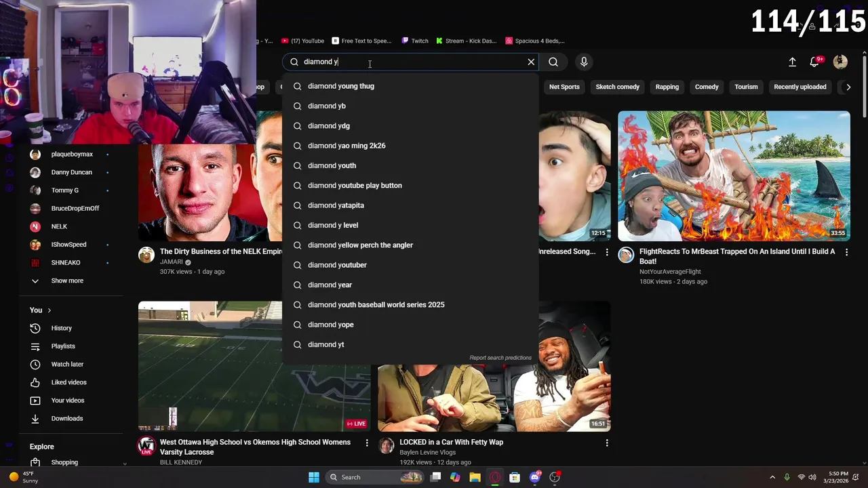Switch to the Twitch browser tab
This screenshot has height=488, width=868.
tap(414, 41)
